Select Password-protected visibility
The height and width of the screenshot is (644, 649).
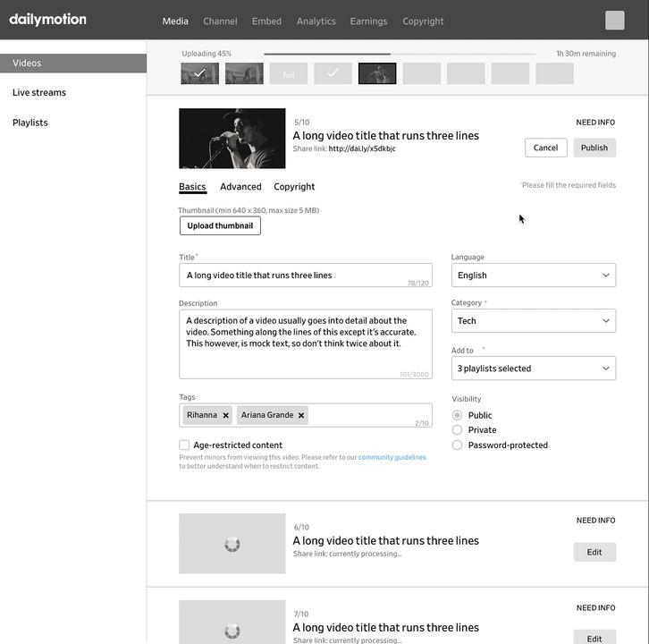(x=457, y=445)
